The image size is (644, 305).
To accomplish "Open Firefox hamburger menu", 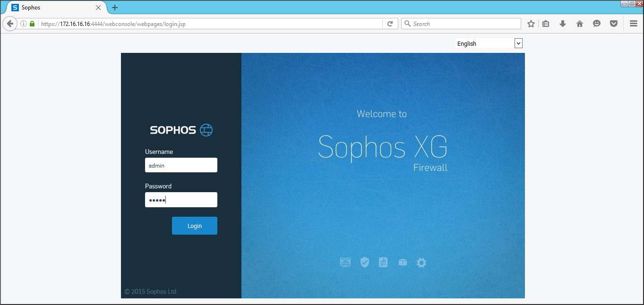I will 634,24.
